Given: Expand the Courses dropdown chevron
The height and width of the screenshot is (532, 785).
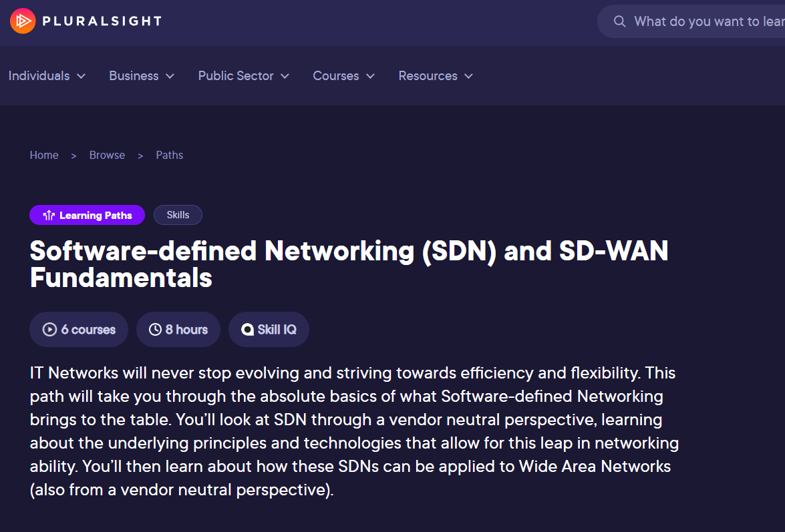Looking at the screenshot, I should click(x=370, y=76).
